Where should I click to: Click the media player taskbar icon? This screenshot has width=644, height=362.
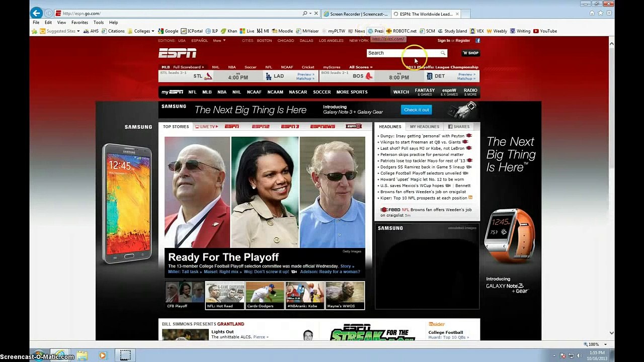(x=103, y=355)
